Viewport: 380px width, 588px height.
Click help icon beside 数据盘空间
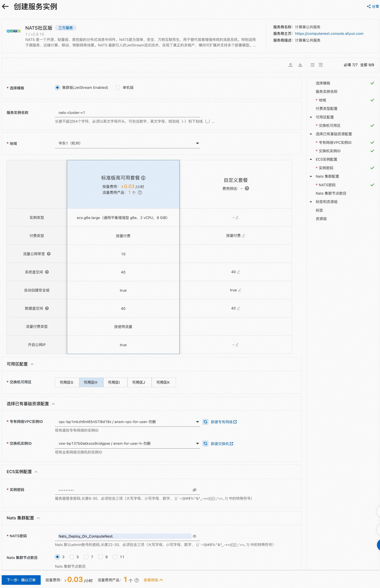tap(47, 308)
